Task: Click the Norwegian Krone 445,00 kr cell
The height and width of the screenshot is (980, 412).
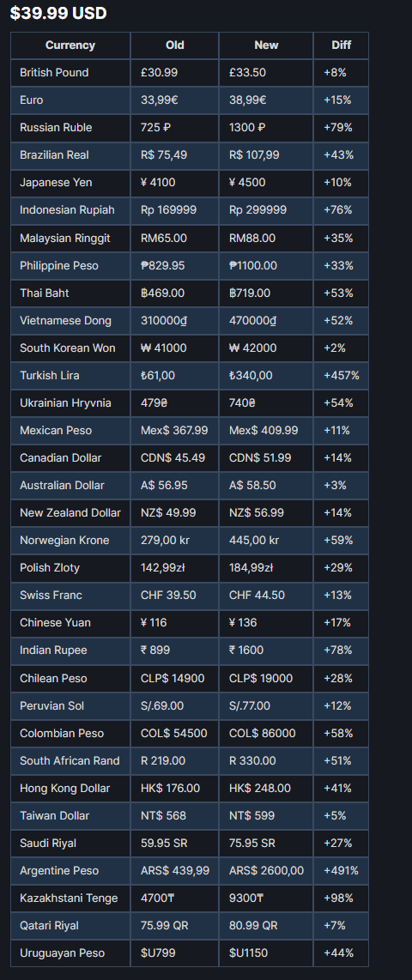Action: [x=266, y=541]
